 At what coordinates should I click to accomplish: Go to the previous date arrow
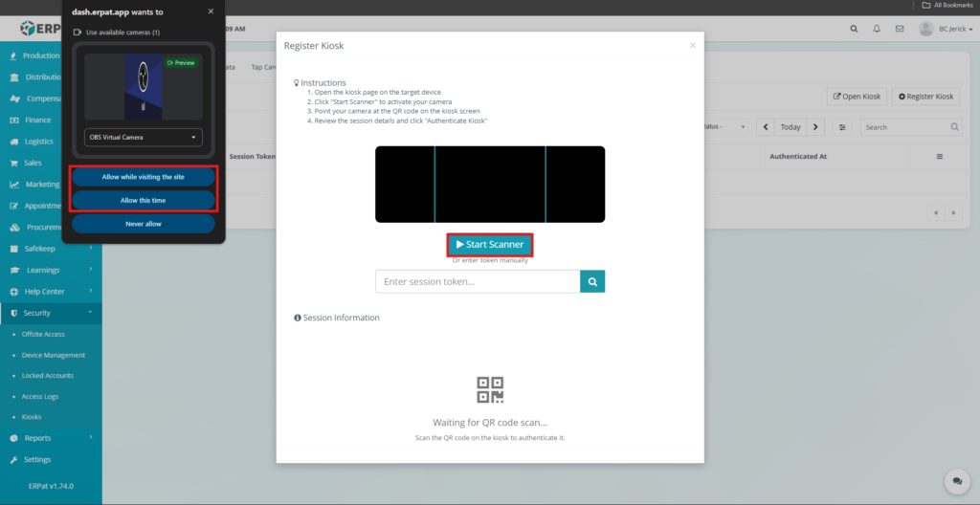765,127
